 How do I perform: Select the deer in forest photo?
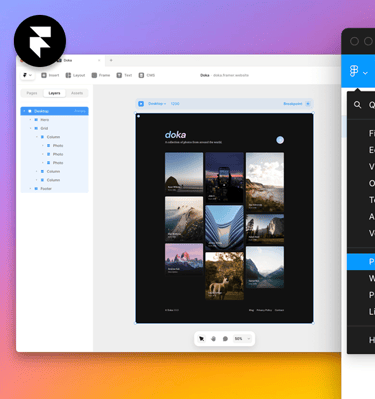pyautogui.click(x=224, y=276)
